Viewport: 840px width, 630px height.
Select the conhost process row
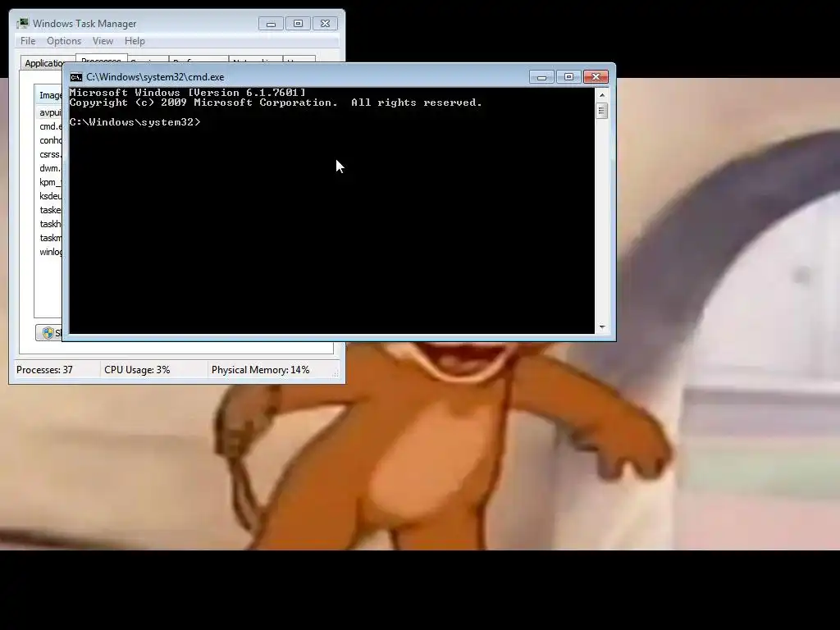(48, 140)
